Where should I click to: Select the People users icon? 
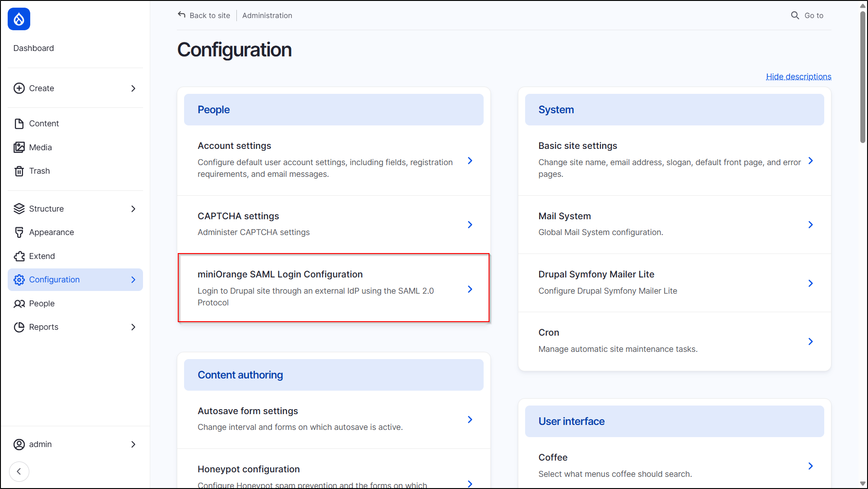point(19,303)
